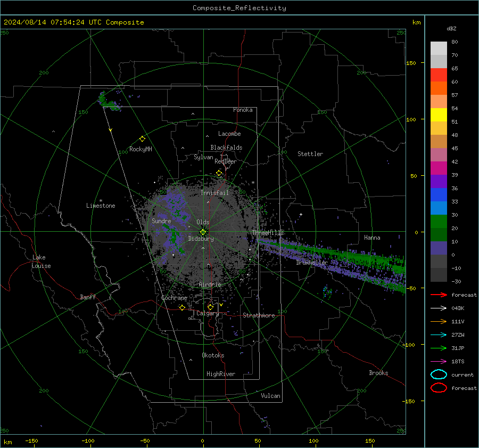This screenshot has height=448, width=479.
Task: Click the Airdrie label
Action: tap(210, 284)
